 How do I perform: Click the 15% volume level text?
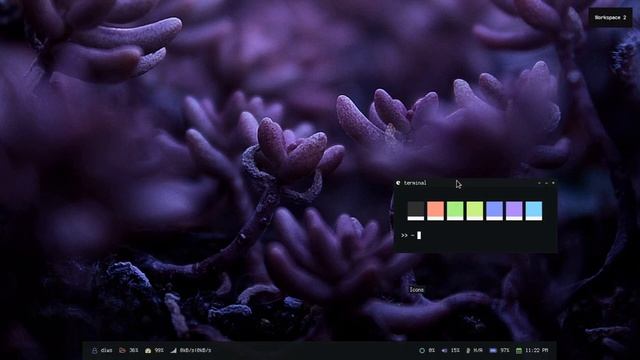455,350
